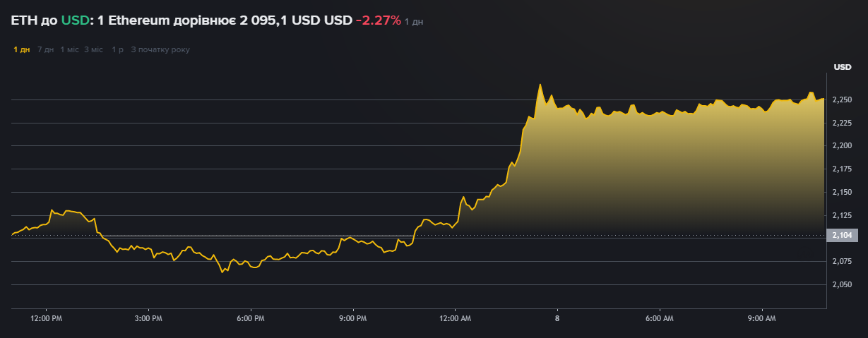Viewport: 868px width, 338px height.
Task: Click the 2,104 current price marker
Action: tap(842, 236)
